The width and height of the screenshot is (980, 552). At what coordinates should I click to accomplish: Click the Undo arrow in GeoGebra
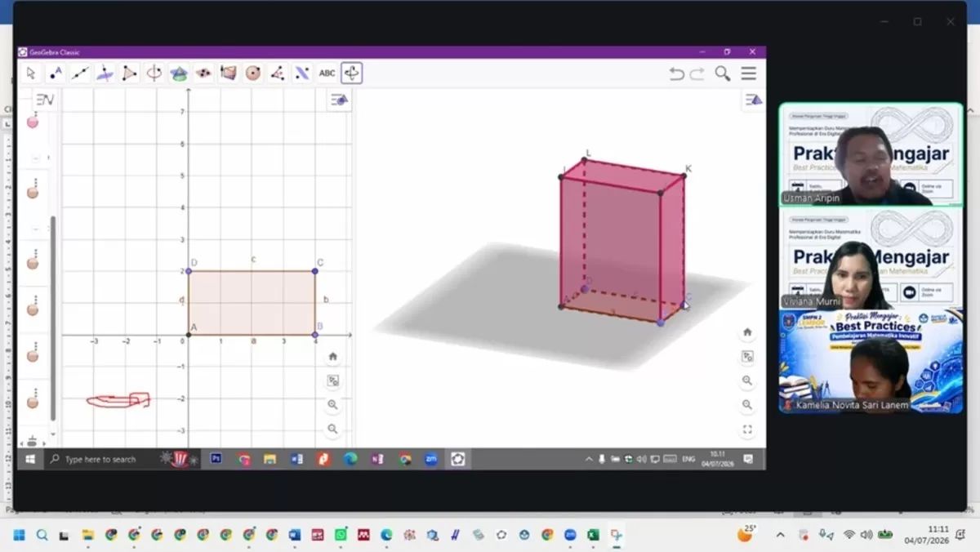point(676,74)
